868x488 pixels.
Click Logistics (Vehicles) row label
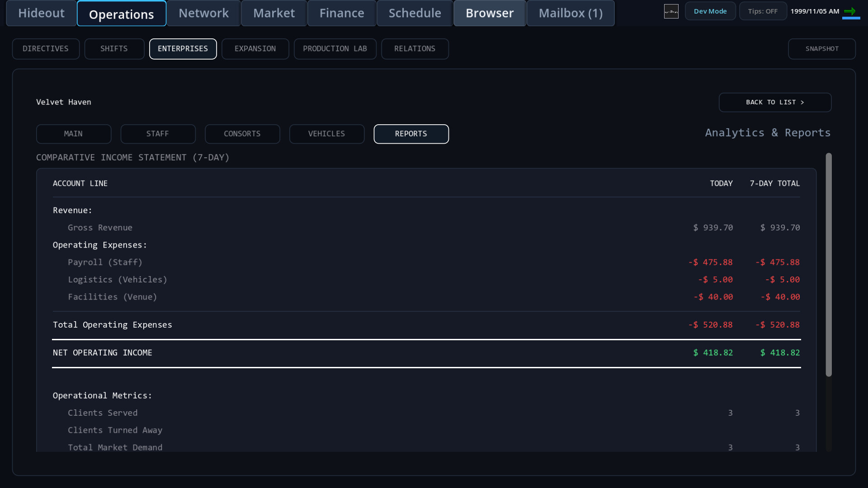point(118,280)
